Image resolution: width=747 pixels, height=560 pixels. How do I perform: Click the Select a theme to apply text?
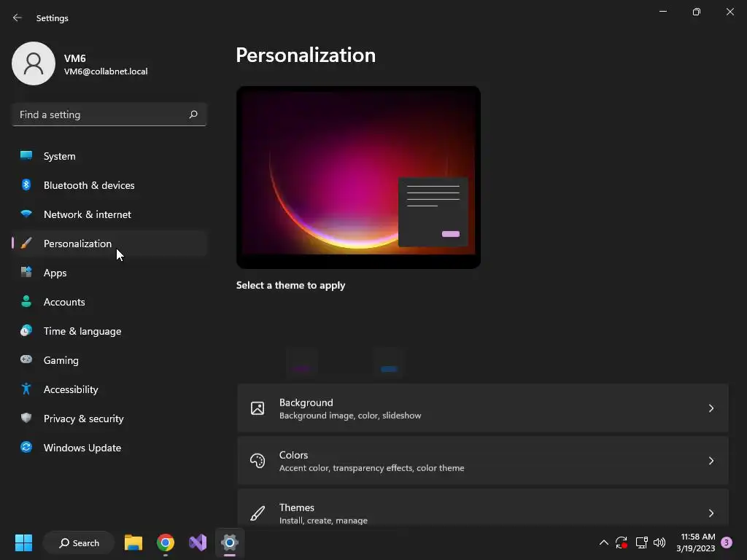(290, 285)
